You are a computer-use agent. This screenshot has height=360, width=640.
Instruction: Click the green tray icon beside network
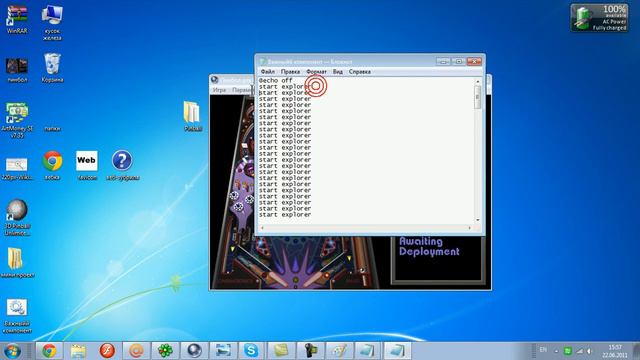coord(567,351)
